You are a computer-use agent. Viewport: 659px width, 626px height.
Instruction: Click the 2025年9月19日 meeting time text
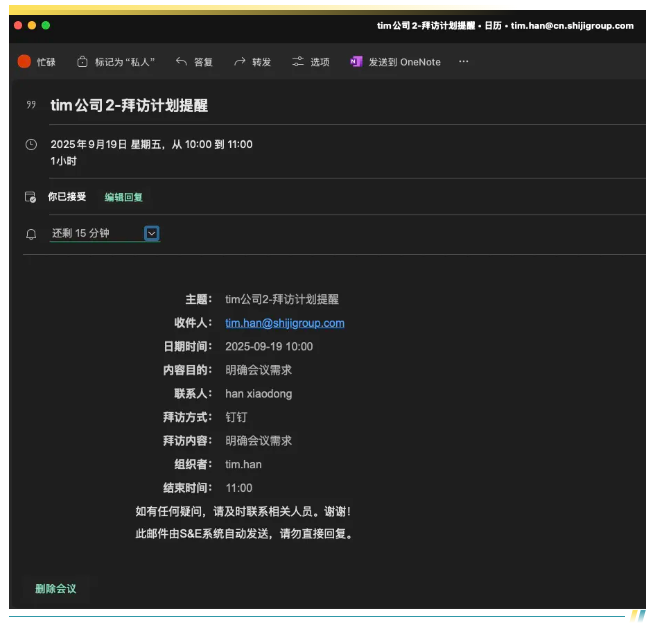pyautogui.click(x=151, y=144)
